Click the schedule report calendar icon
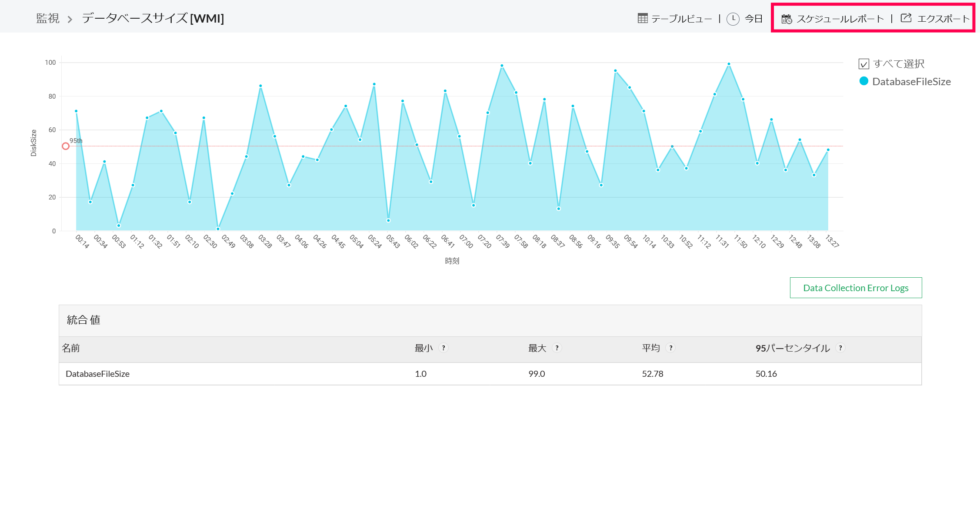The image size is (980, 515). 787,19
